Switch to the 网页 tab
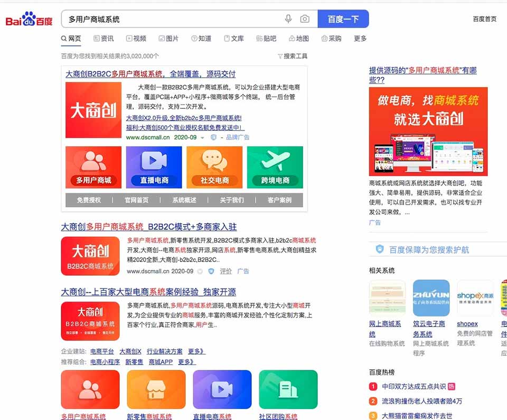Image resolution: width=507 pixels, height=420 pixels. [x=71, y=39]
